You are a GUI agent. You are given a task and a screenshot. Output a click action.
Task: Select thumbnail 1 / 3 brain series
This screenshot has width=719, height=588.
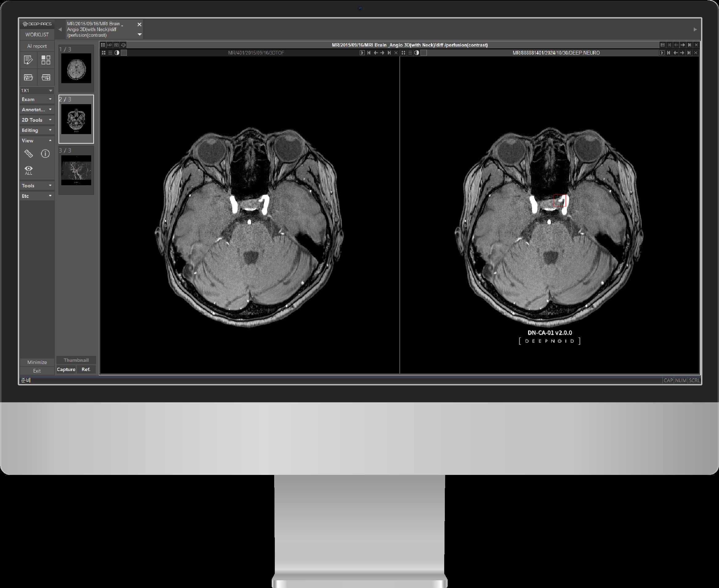76,68
